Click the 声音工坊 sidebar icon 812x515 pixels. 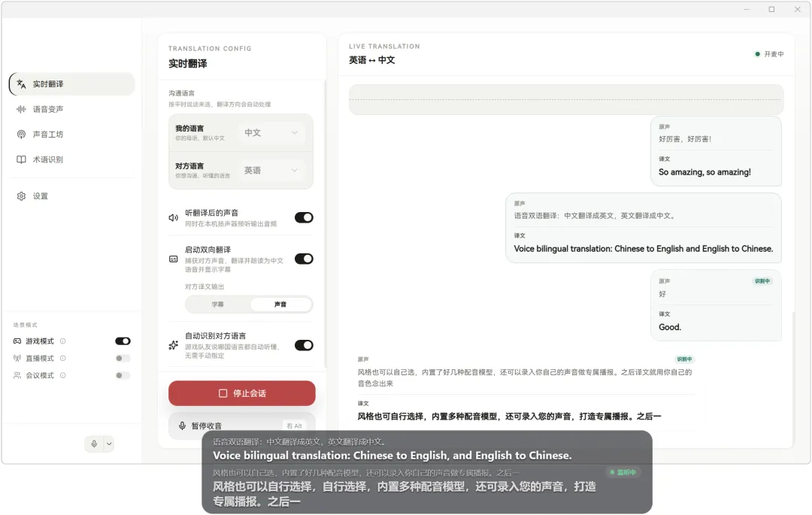(21, 135)
